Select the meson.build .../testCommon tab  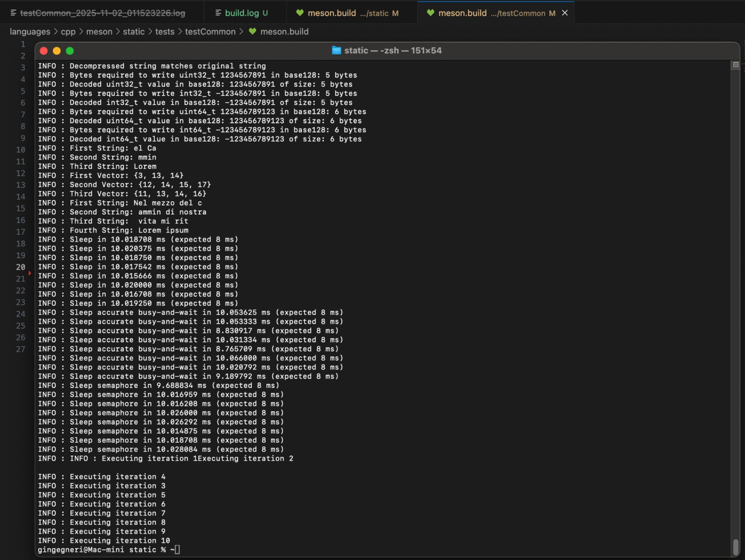pyautogui.click(x=496, y=13)
